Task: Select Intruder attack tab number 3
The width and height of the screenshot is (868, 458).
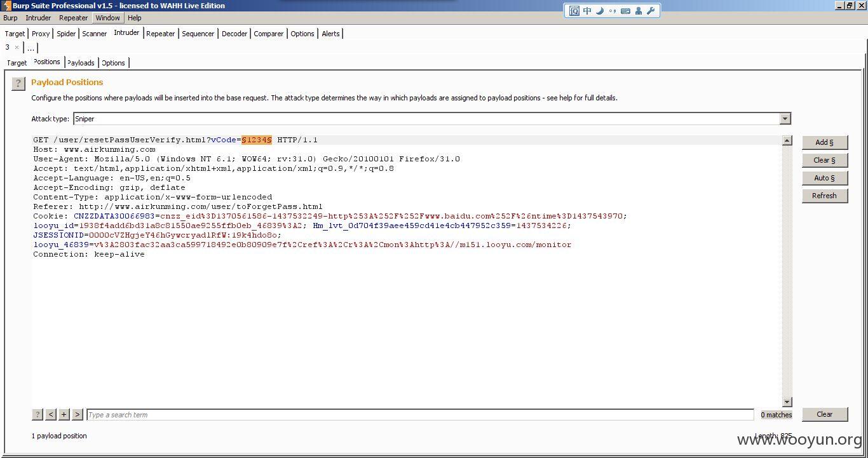Action: tap(8, 48)
